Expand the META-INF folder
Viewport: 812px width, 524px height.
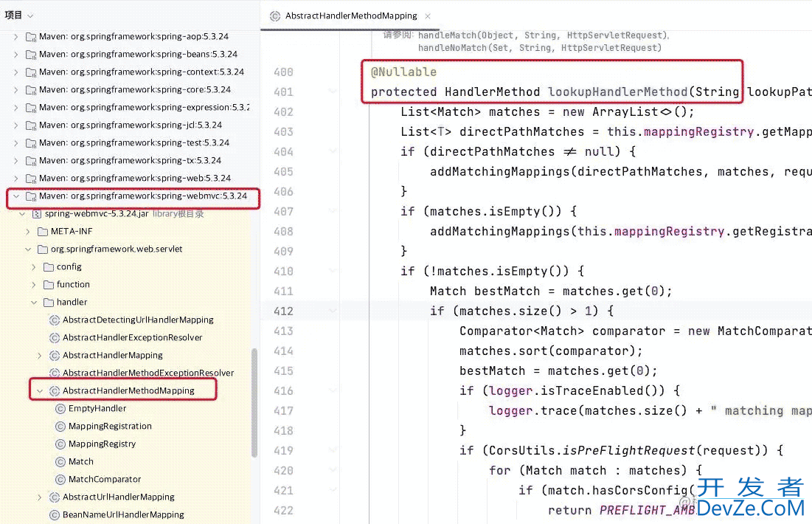[x=28, y=232]
